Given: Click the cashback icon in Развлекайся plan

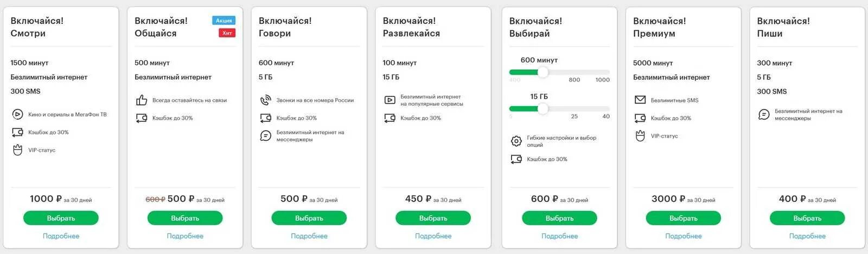Looking at the screenshot, I should (x=390, y=118).
